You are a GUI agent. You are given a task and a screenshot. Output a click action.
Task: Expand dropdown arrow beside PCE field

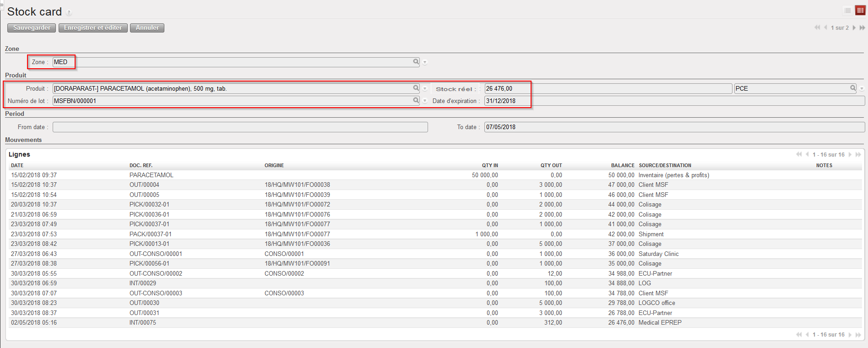(x=862, y=88)
